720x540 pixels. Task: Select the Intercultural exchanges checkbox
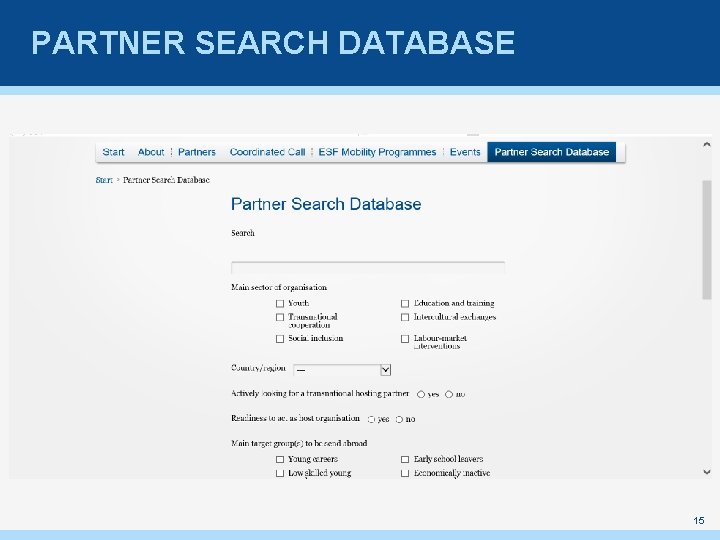pos(405,317)
